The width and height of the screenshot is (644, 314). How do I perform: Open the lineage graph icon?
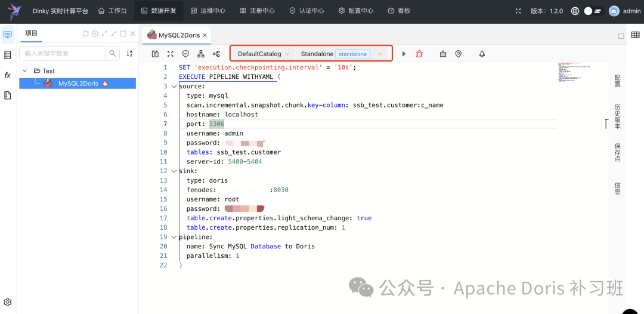tap(216, 54)
